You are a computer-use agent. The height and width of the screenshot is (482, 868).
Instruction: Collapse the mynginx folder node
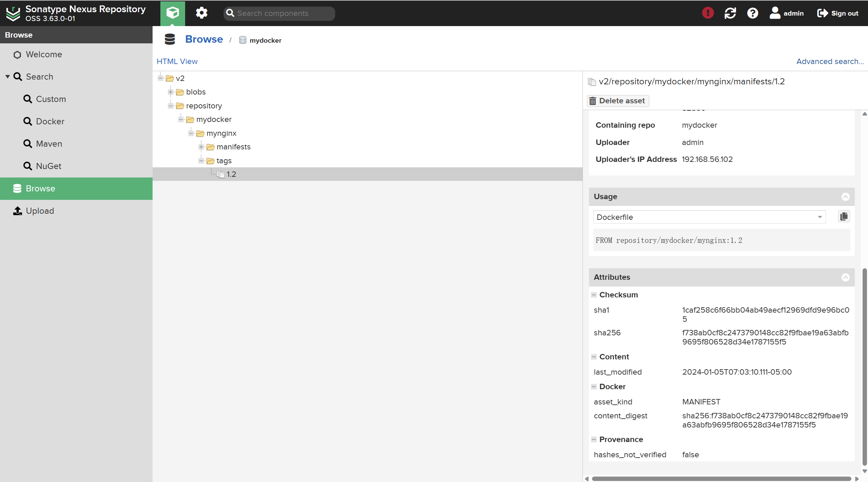(x=191, y=133)
